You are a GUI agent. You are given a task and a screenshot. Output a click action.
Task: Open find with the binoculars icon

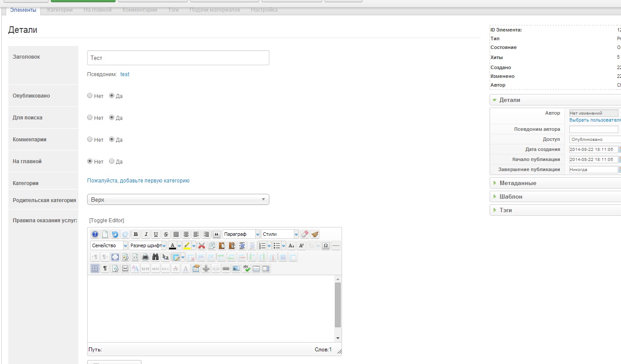[155, 257]
